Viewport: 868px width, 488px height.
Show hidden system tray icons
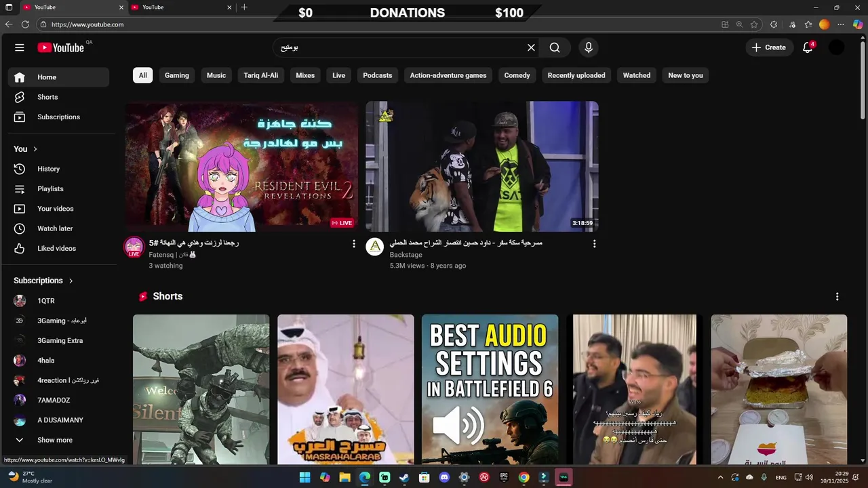tap(720, 477)
